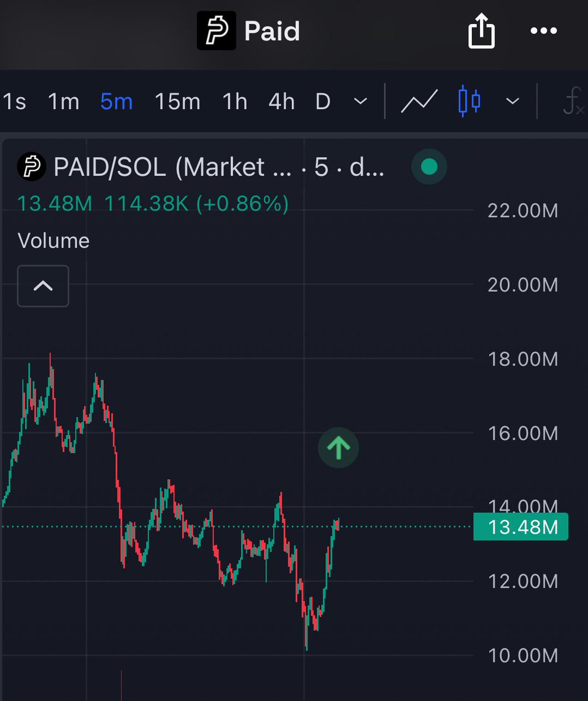This screenshot has width=588, height=701.
Task: Select the 5m timeframe
Action: [116, 102]
